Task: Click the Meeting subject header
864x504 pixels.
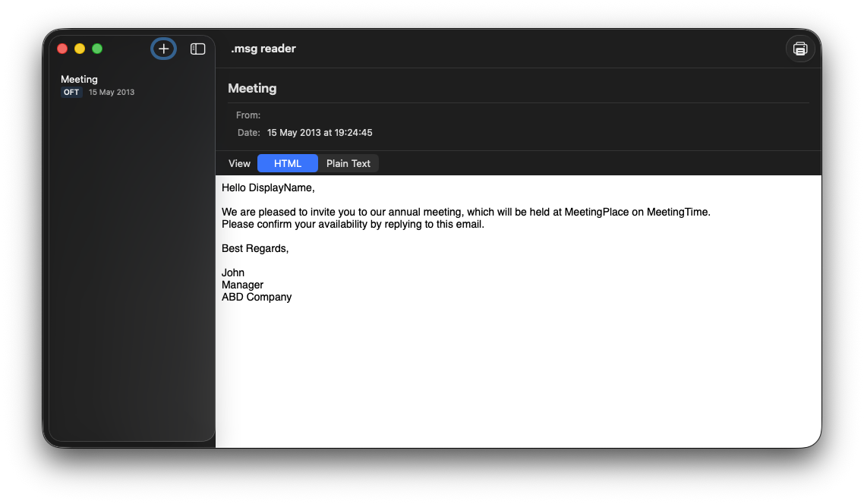Action: (252, 88)
